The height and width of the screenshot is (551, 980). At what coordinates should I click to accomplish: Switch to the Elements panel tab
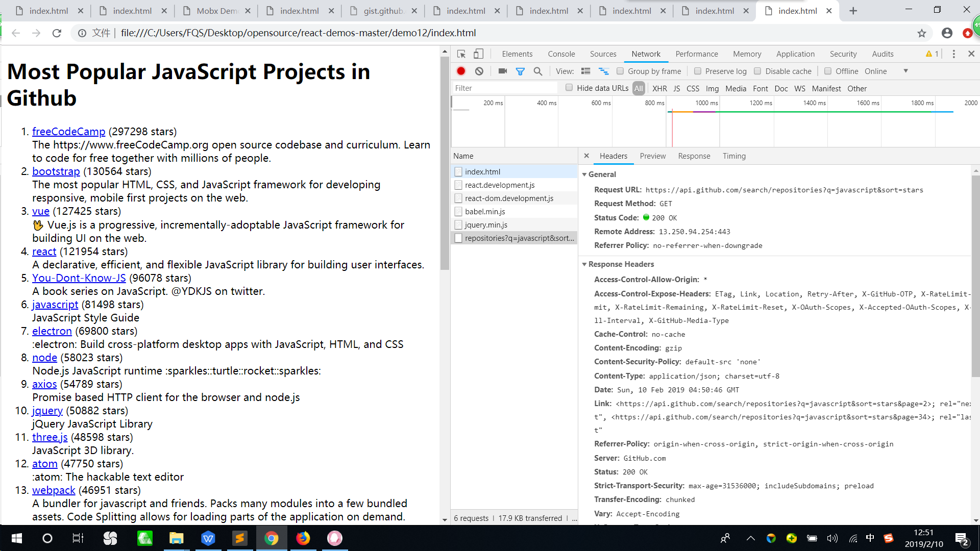517,54
